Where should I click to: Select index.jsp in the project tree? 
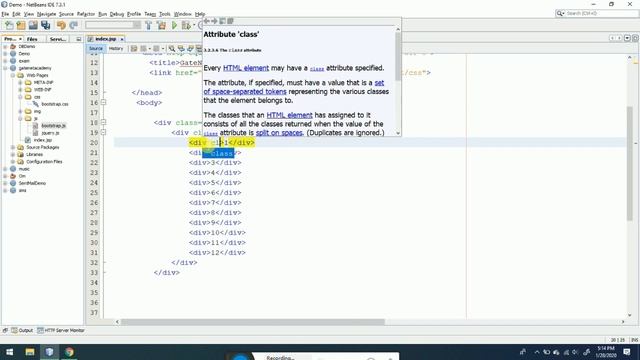(x=42, y=140)
